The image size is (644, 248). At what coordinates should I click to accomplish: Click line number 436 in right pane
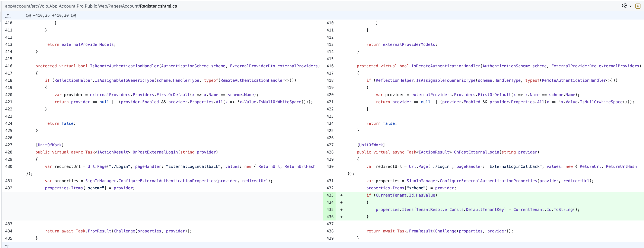(330, 217)
